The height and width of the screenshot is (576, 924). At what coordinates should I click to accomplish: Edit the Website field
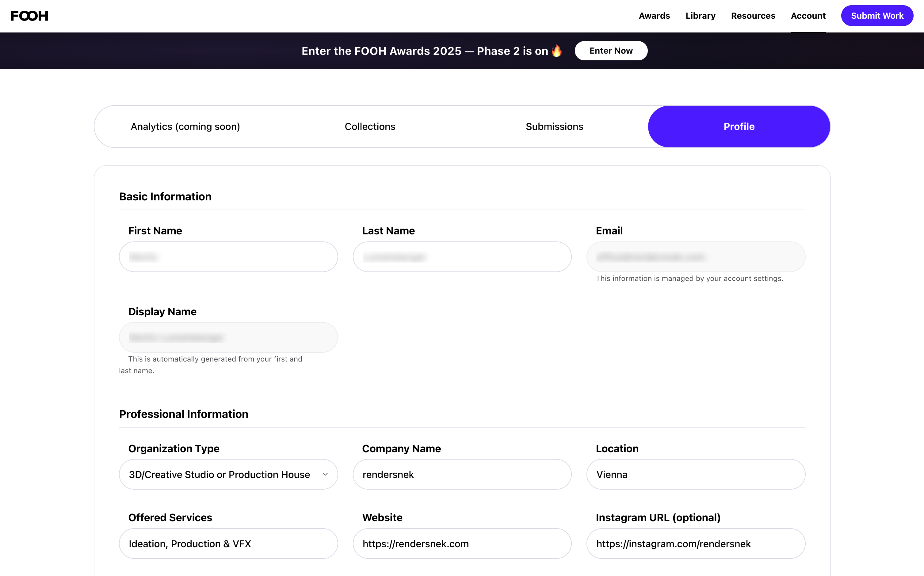(x=462, y=544)
